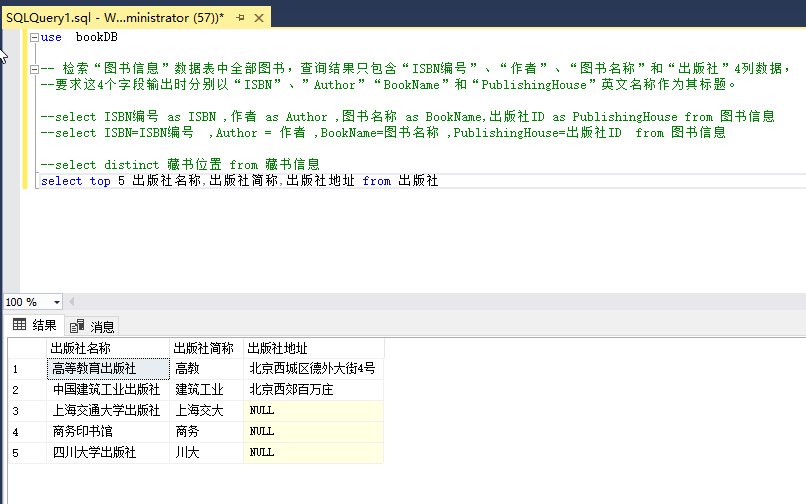
Task: Click cell 高教
Action: (206, 369)
